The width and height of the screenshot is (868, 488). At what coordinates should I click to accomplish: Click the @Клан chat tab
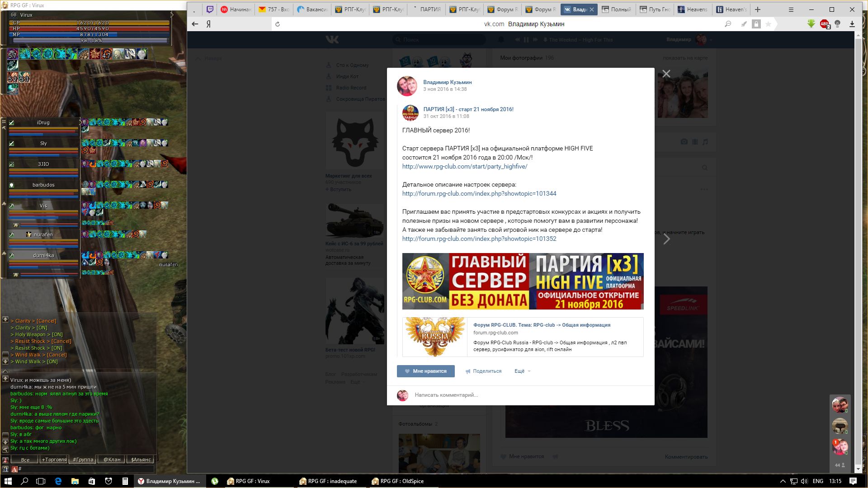click(x=112, y=460)
